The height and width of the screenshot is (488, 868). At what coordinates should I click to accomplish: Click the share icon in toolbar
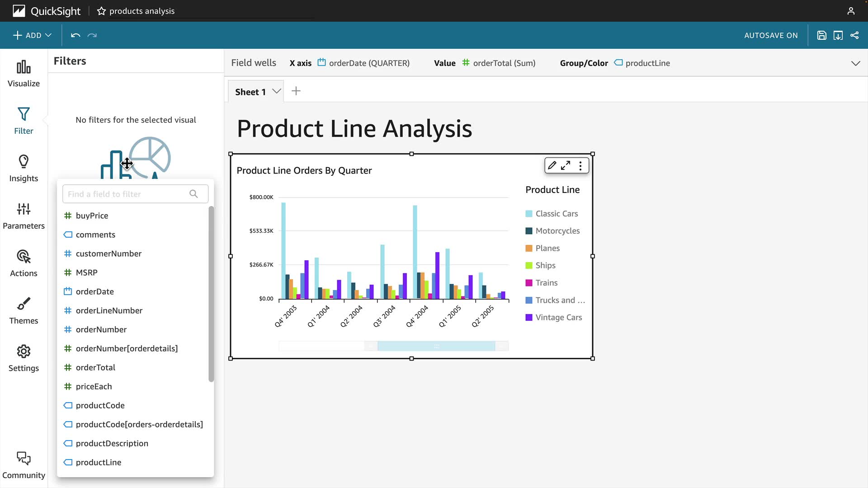pyautogui.click(x=854, y=35)
